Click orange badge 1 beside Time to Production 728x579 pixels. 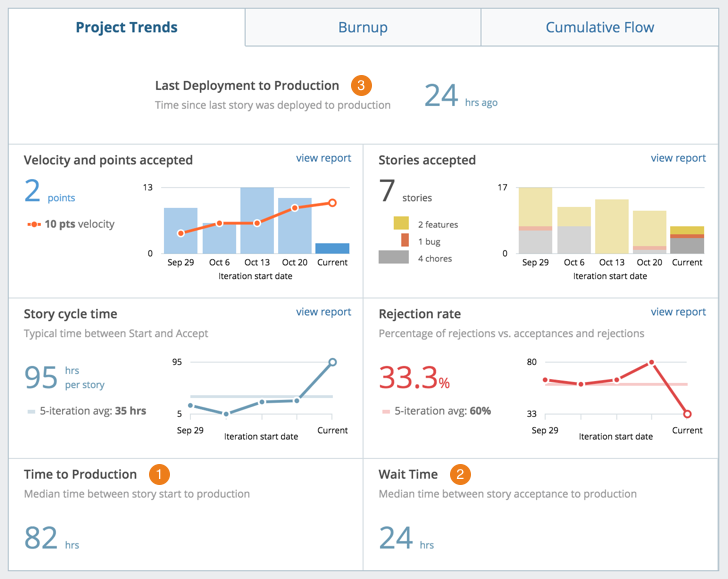tap(159, 474)
